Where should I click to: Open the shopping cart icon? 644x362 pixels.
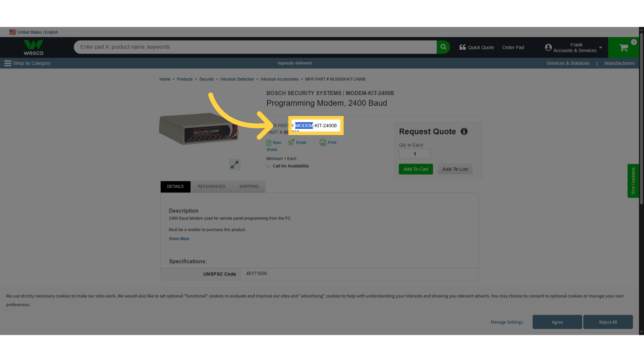point(624,48)
